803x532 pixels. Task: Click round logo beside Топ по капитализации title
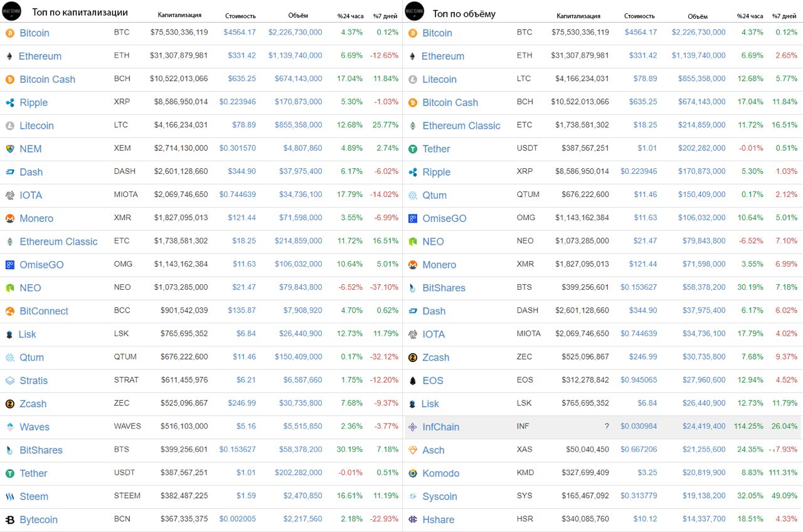pyautogui.click(x=12, y=11)
